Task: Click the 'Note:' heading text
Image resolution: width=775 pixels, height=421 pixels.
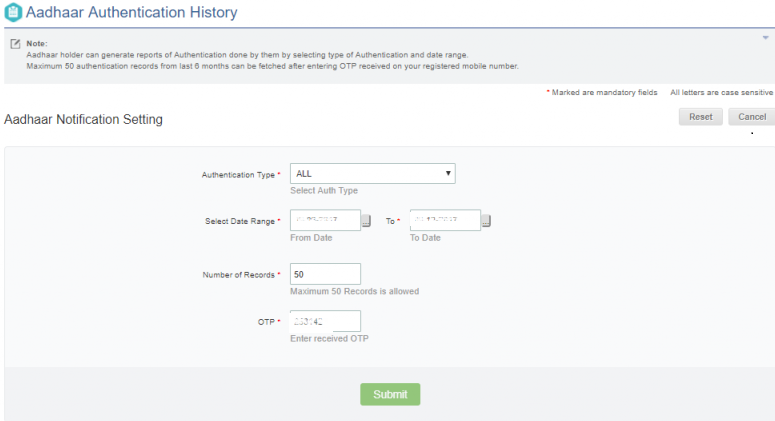Action: click(x=37, y=43)
